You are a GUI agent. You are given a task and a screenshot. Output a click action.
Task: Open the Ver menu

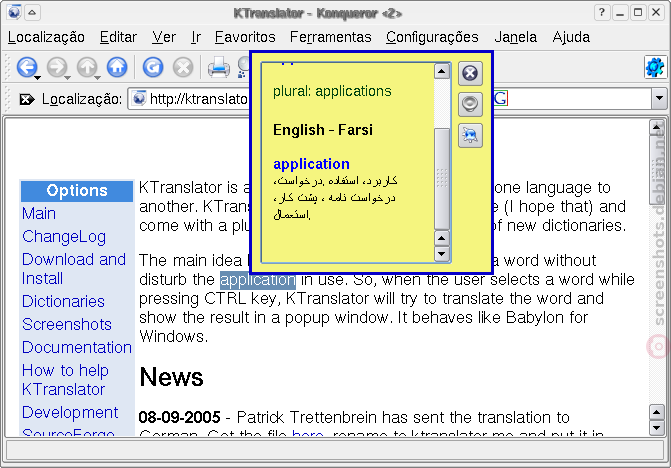[164, 37]
